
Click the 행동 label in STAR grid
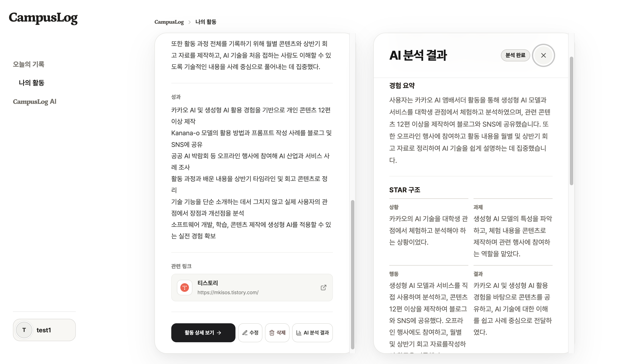point(394,274)
